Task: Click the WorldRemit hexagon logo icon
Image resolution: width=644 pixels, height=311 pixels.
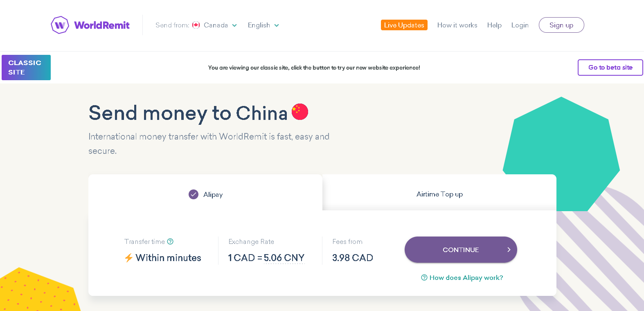Action: pyautogui.click(x=60, y=25)
